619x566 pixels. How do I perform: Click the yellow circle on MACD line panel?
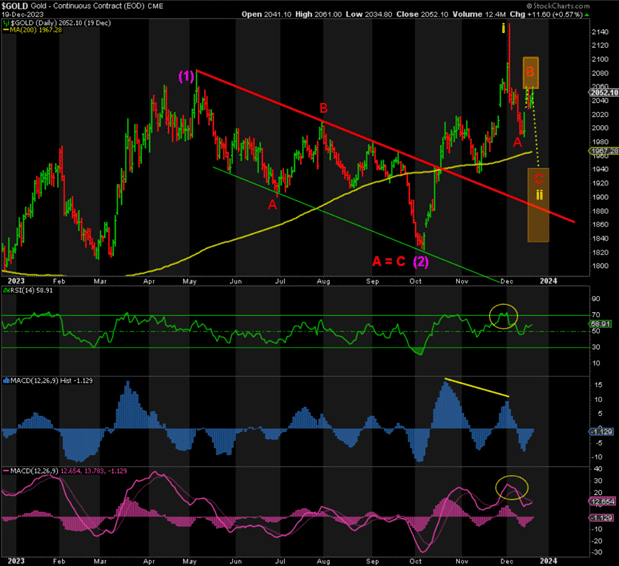(512, 488)
